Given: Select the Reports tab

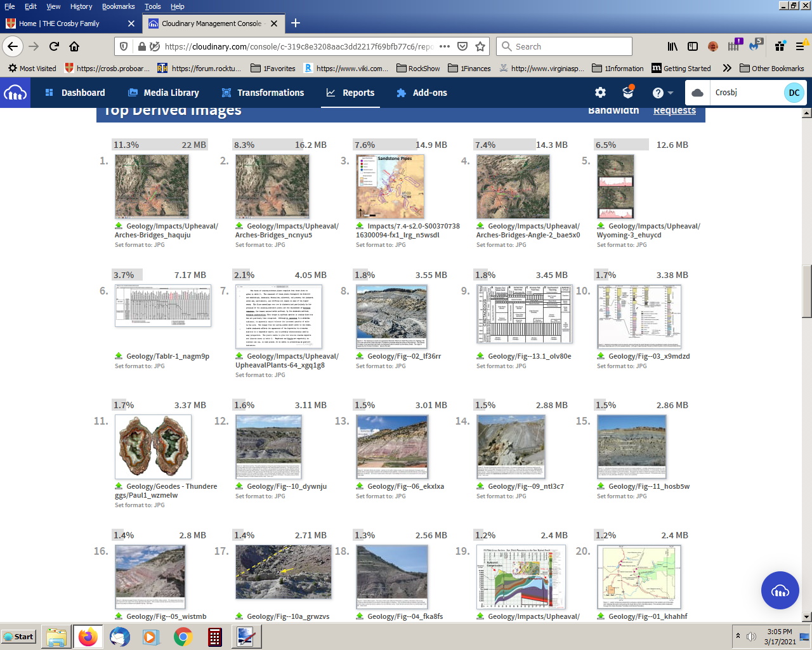Looking at the screenshot, I should coord(350,93).
